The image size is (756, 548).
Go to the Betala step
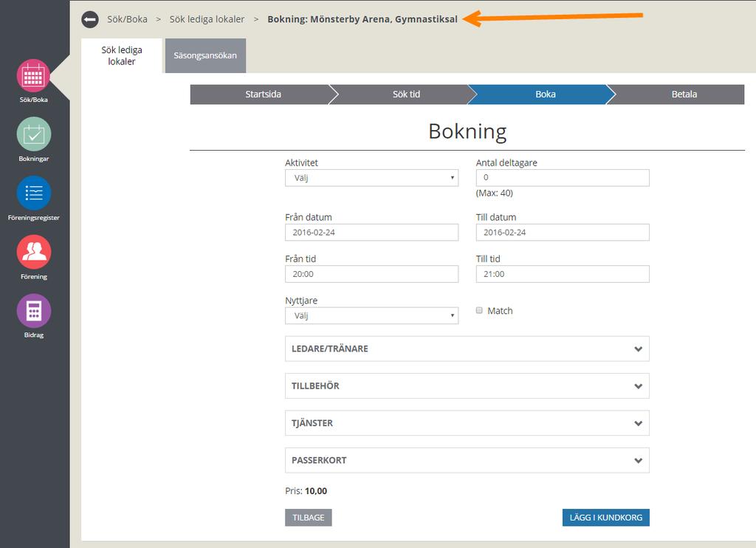coord(684,95)
